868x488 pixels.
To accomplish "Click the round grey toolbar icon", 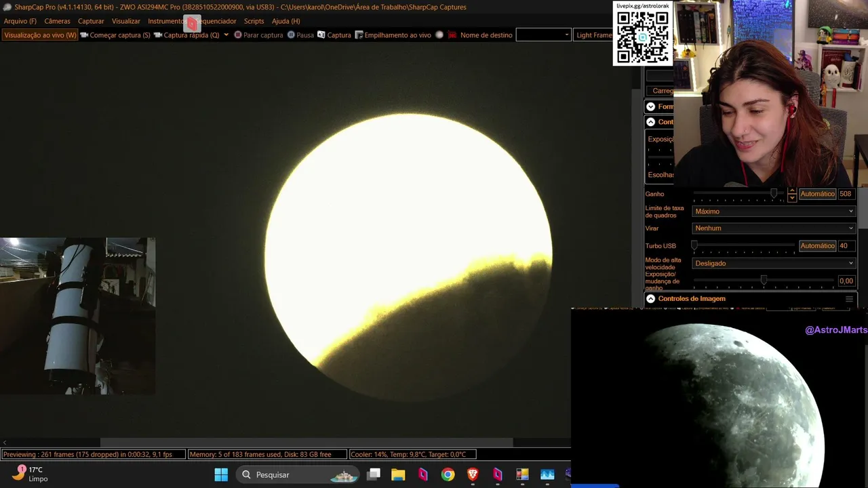I will (x=439, y=35).
